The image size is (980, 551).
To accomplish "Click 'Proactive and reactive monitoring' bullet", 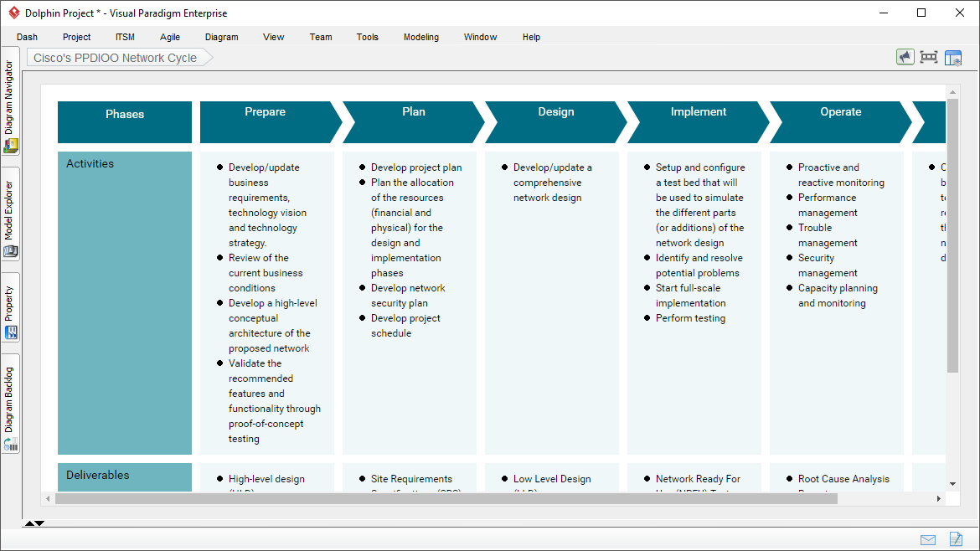I will 841,175.
